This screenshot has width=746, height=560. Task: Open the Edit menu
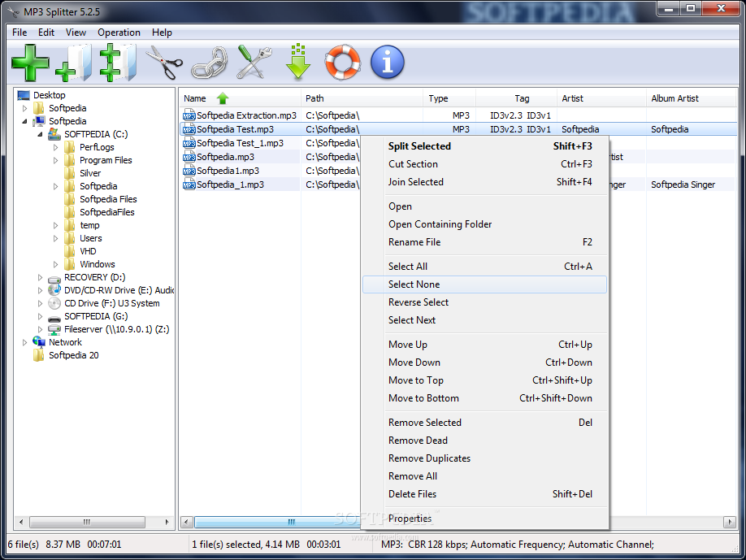[46, 33]
